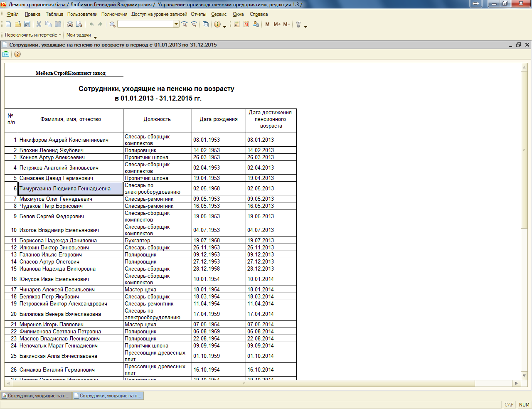532x409 pixels.
Task: Open print preview icon
Action: click(x=79, y=25)
